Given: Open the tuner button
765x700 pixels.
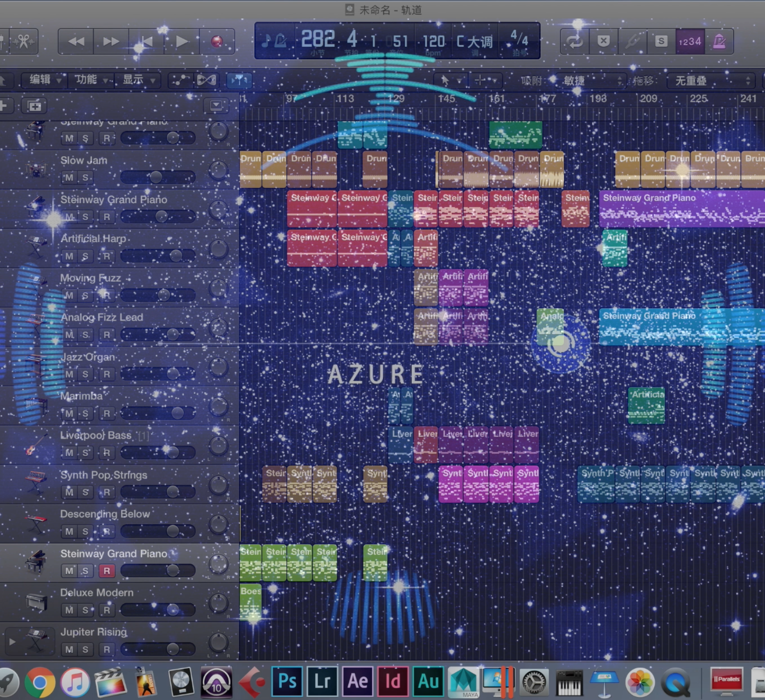Looking at the screenshot, I should 632,41.
